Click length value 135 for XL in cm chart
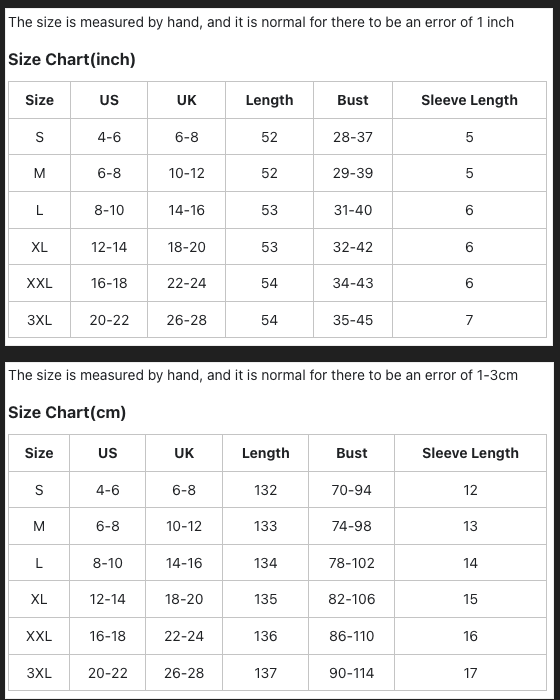The height and width of the screenshot is (700, 560). pos(266,599)
